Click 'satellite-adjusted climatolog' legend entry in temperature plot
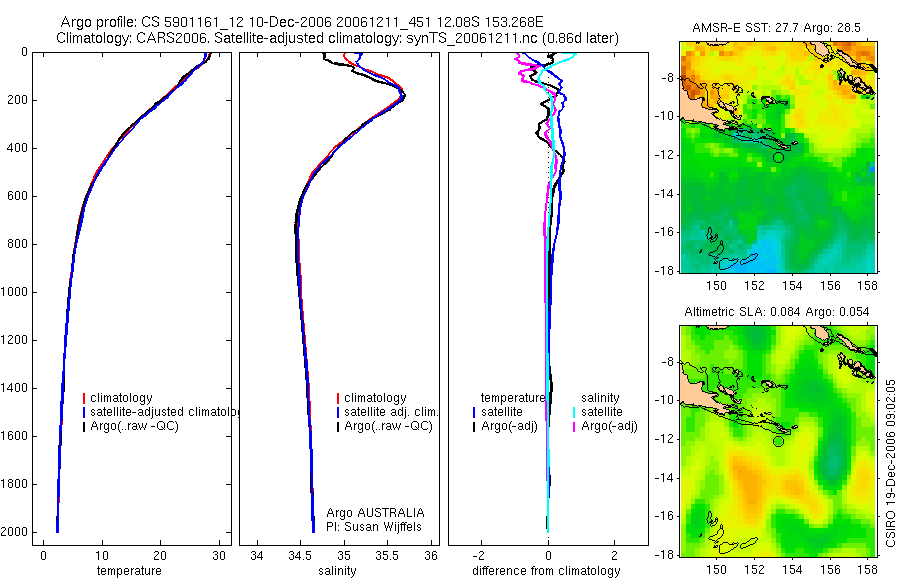This screenshot has width=900, height=580. [x=164, y=412]
